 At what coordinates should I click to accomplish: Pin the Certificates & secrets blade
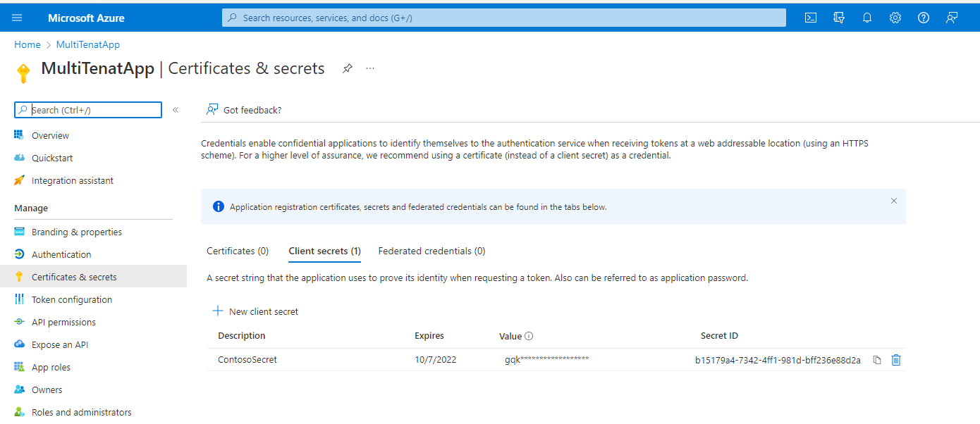(347, 68)
